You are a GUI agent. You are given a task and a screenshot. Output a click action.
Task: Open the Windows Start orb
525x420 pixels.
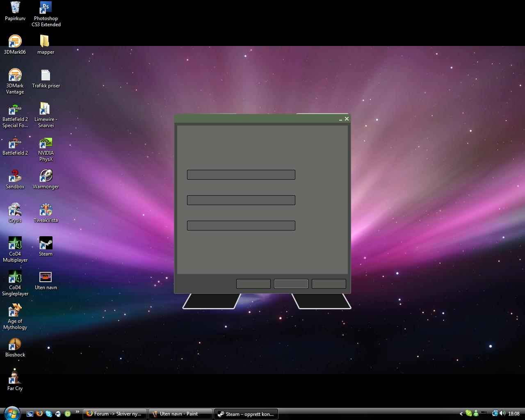[x=11, y=413]
